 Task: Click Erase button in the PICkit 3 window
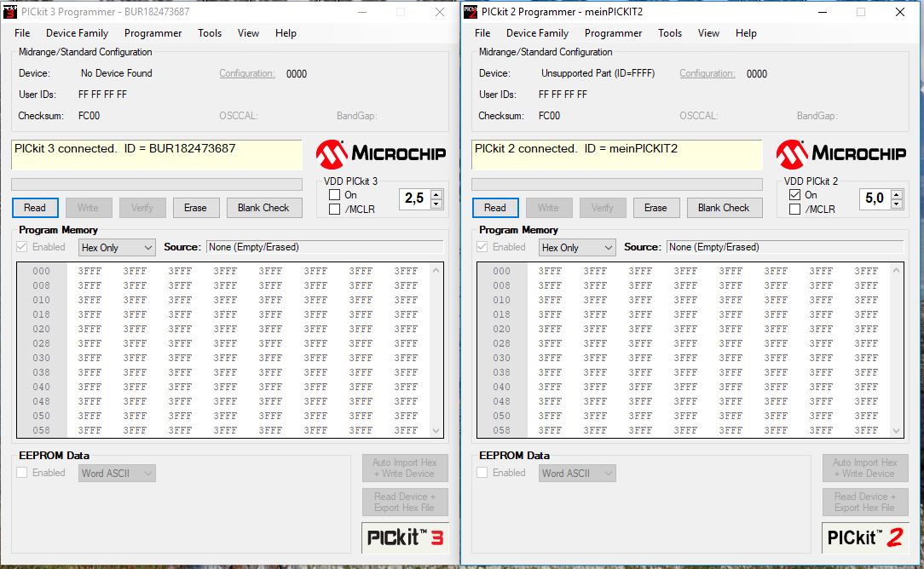pyautogui.click(x=195, y=207)
